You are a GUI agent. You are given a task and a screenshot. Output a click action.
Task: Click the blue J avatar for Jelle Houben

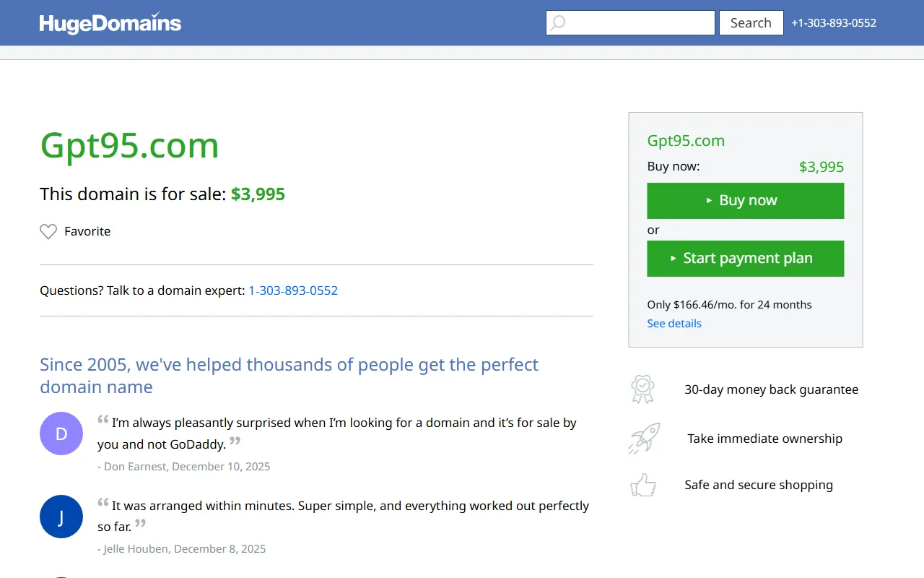(x=61, y=517)
